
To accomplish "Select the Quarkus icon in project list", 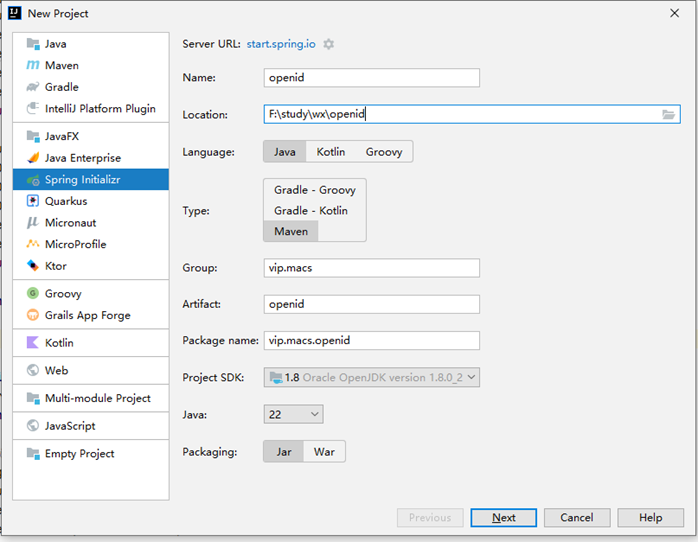I will (32, 201).
